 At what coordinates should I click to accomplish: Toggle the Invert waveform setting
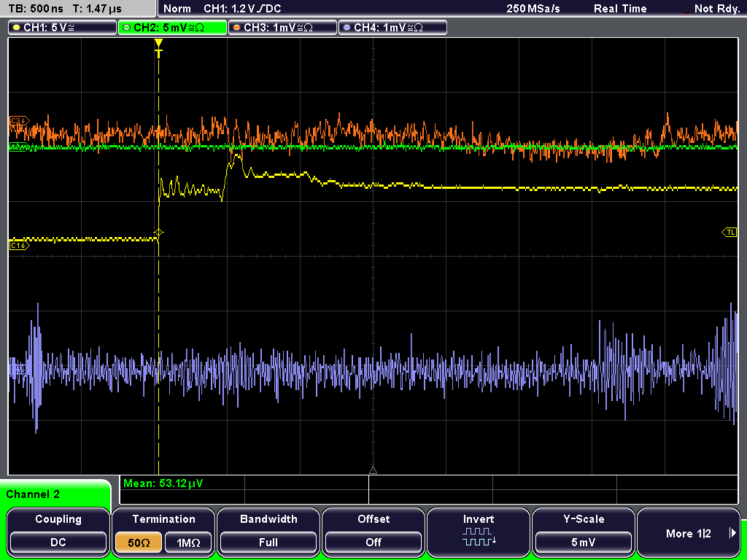click(x=479, y=532)
